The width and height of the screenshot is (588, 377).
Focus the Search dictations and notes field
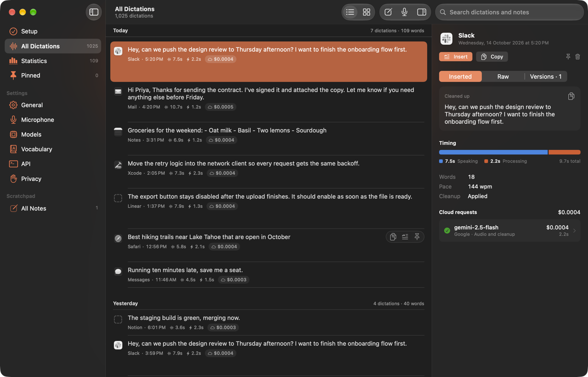(509, 12)
